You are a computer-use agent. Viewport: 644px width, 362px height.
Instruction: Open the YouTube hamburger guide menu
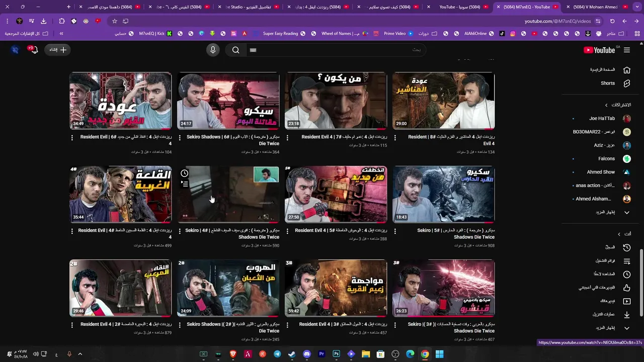(x=627, y=50)
